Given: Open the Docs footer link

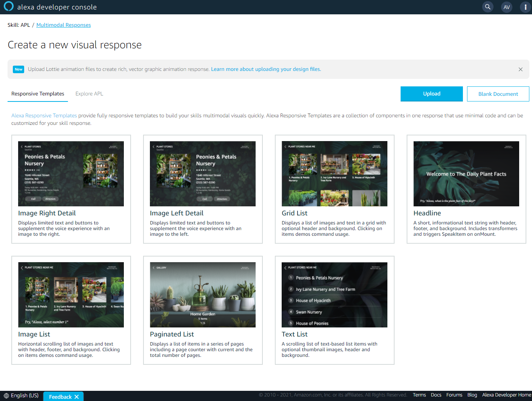Looking at the screenshot, I should (436, 395).
